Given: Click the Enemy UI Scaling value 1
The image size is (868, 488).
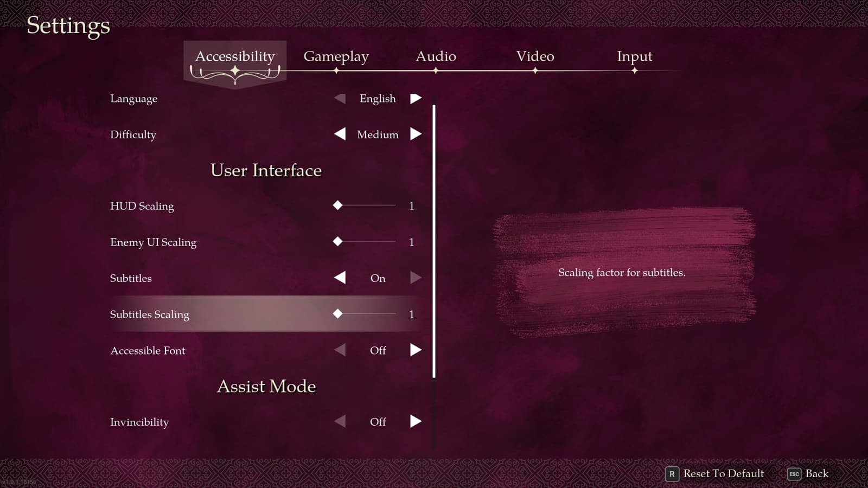Looking at the screenshot, I should pyautogui.click(x=411, y=242).
